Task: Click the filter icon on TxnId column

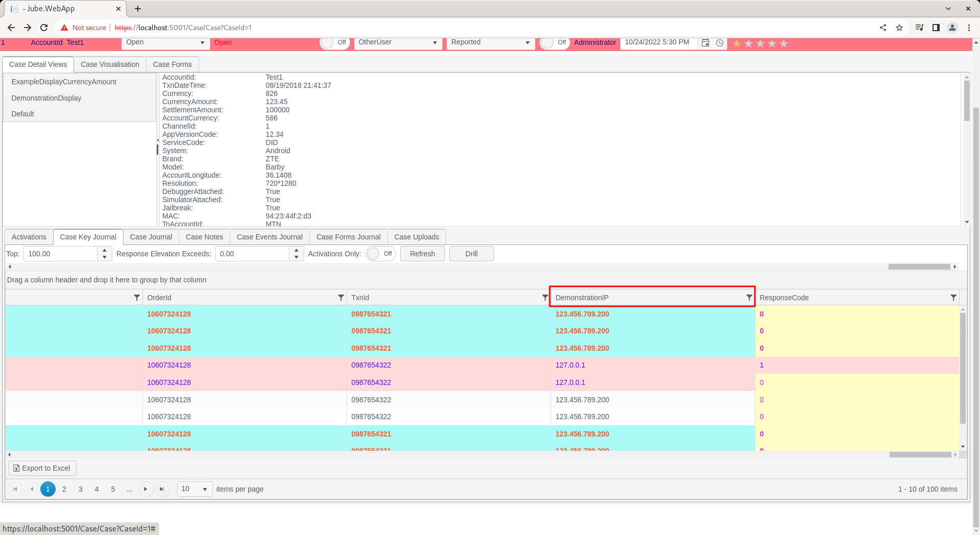Action: 545,298
